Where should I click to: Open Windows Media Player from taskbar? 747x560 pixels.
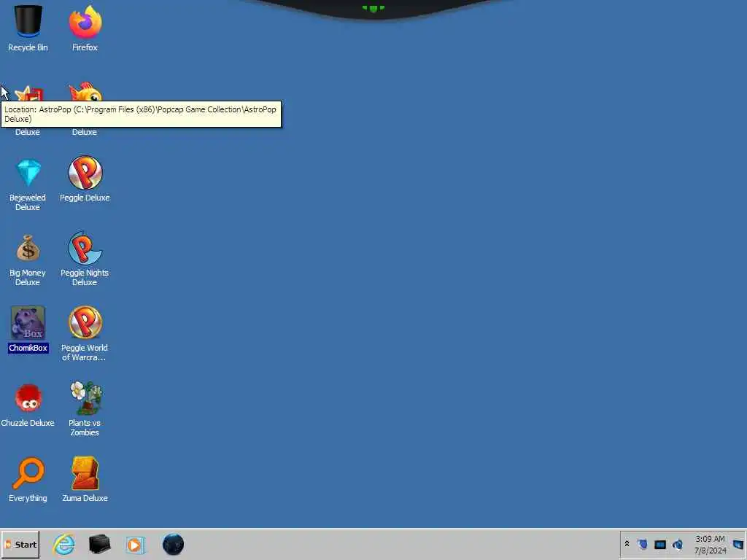pyautogui.click(x=135, y=545)
